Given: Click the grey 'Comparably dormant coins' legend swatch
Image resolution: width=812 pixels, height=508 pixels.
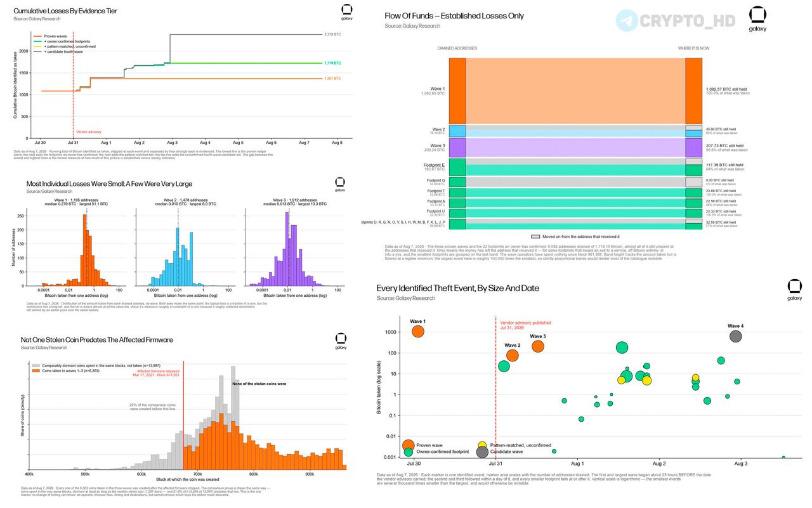Looking at the screenshot, I should 36,367.
